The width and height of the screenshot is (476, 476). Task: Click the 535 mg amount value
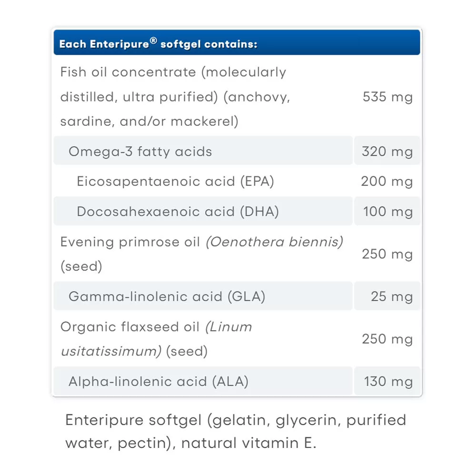click(387, 97)
